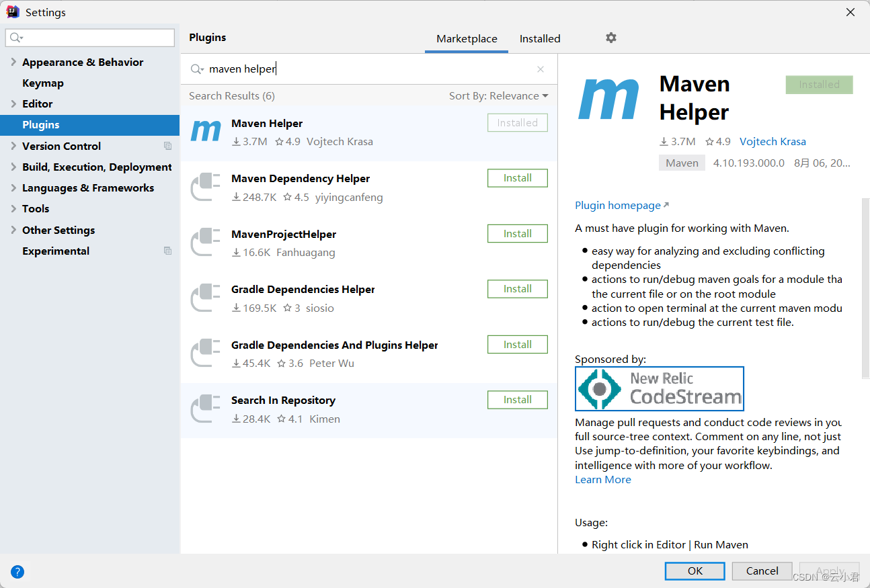The width and height of the screenshot is (870, 588).
Task: Select the Gradle Dependencies Helper result title
Action: pos(303,290)
